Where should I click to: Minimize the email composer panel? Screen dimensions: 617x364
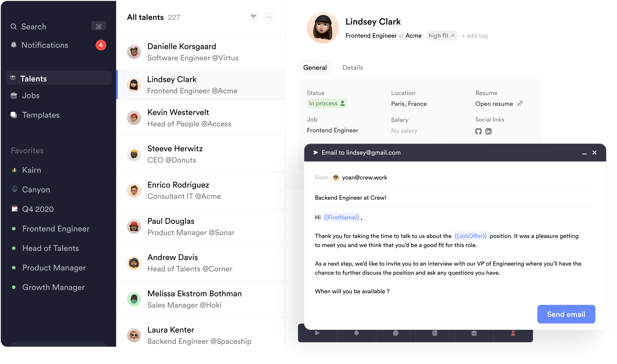[x=584, y=153]
